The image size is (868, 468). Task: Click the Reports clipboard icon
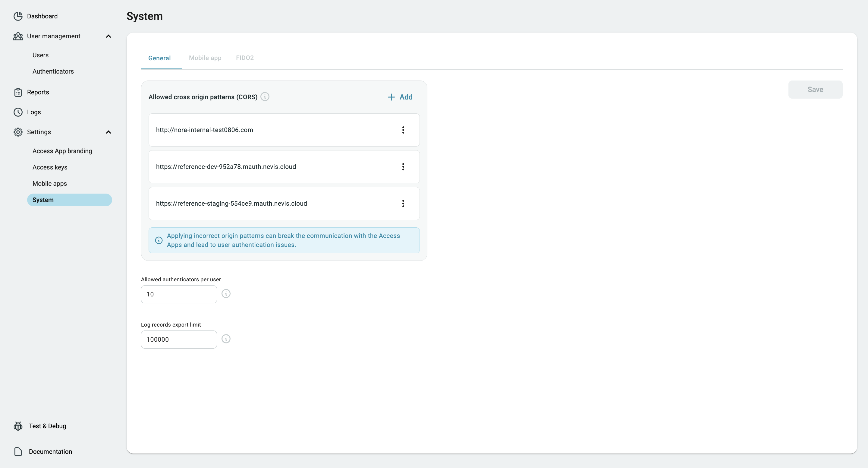18,92
